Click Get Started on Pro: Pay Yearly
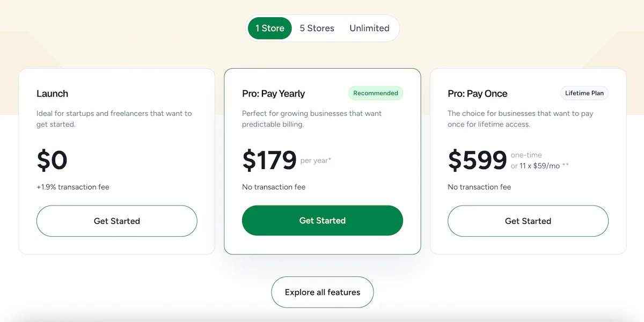 [323, 221]
